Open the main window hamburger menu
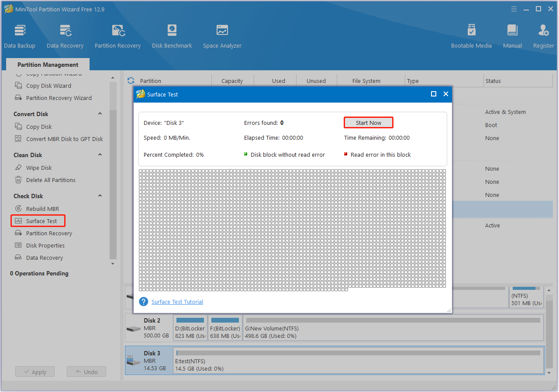 click(515, 9)
